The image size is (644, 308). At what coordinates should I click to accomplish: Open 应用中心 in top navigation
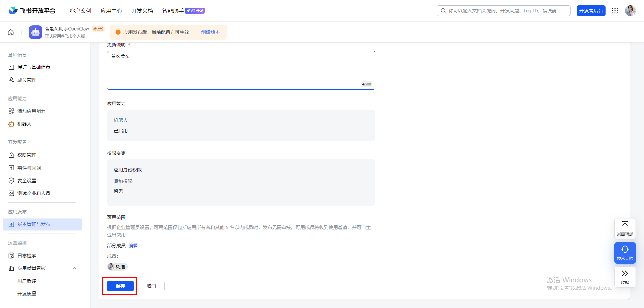point(111,11)
